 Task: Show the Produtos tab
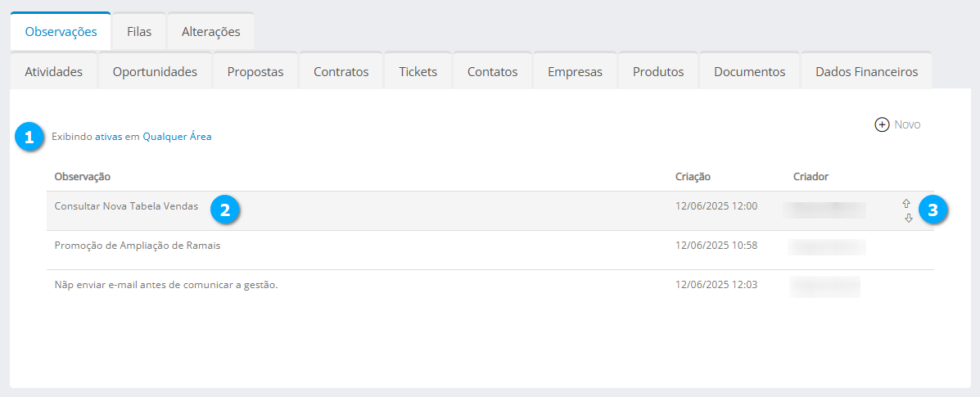click(658, 71)
